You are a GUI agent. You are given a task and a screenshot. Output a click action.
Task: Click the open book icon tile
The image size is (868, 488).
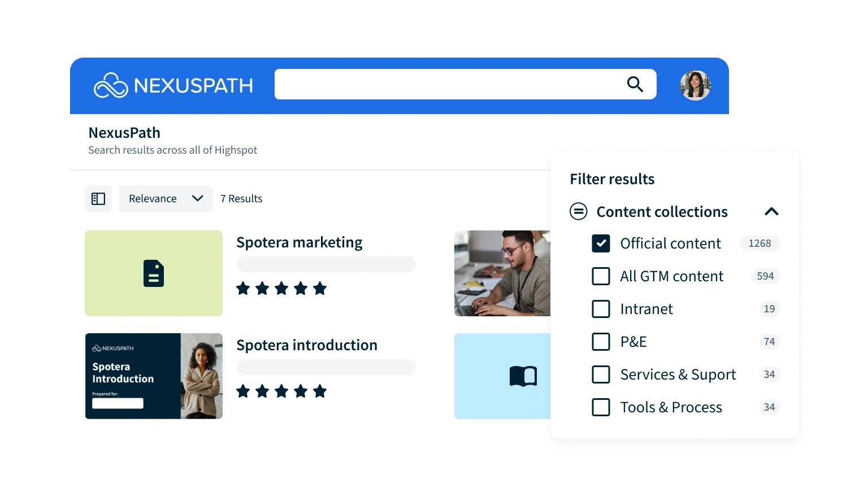[523, 376]
